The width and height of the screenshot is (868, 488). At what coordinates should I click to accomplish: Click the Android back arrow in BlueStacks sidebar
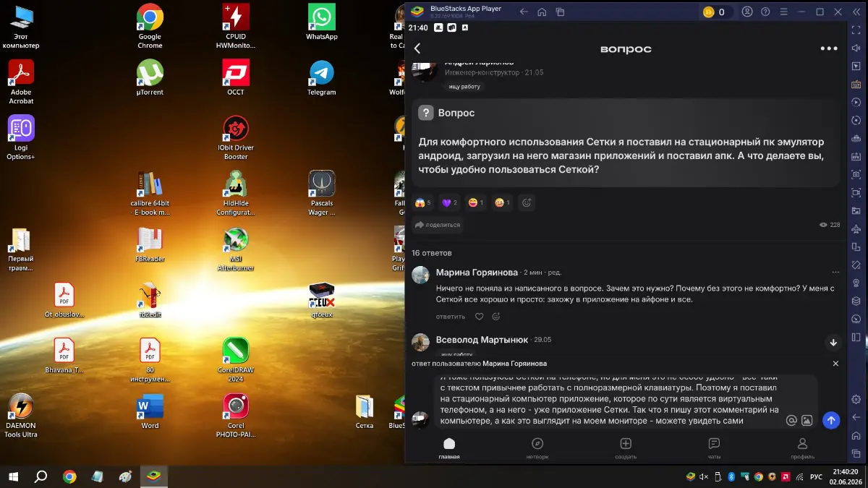[856, 417]
